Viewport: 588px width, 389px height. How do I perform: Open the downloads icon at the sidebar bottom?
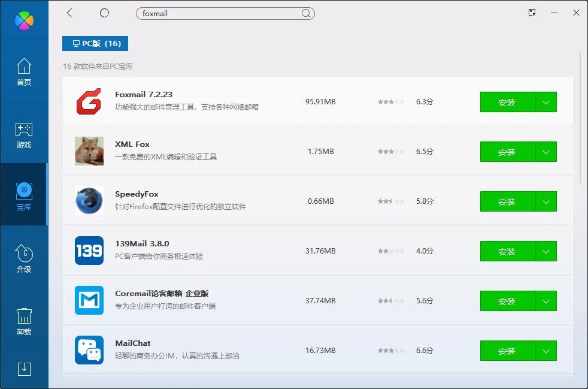pyautogui.click(x=24, y=369)
